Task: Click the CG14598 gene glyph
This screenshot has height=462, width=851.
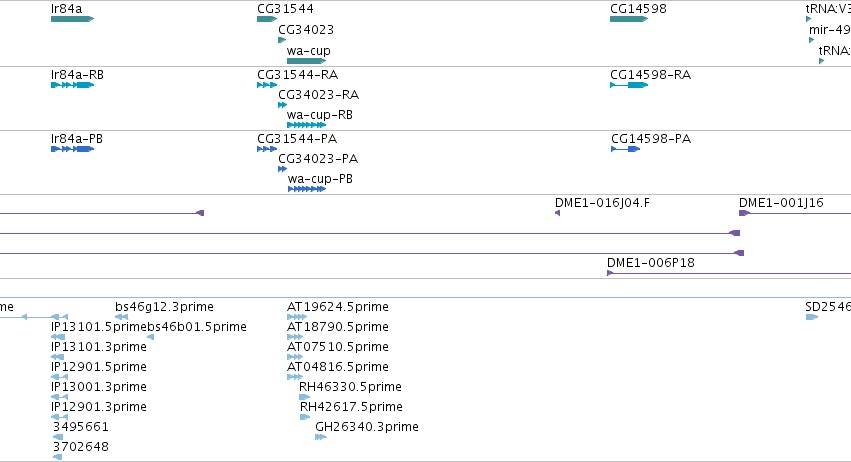Action: [x=629, y=19]
